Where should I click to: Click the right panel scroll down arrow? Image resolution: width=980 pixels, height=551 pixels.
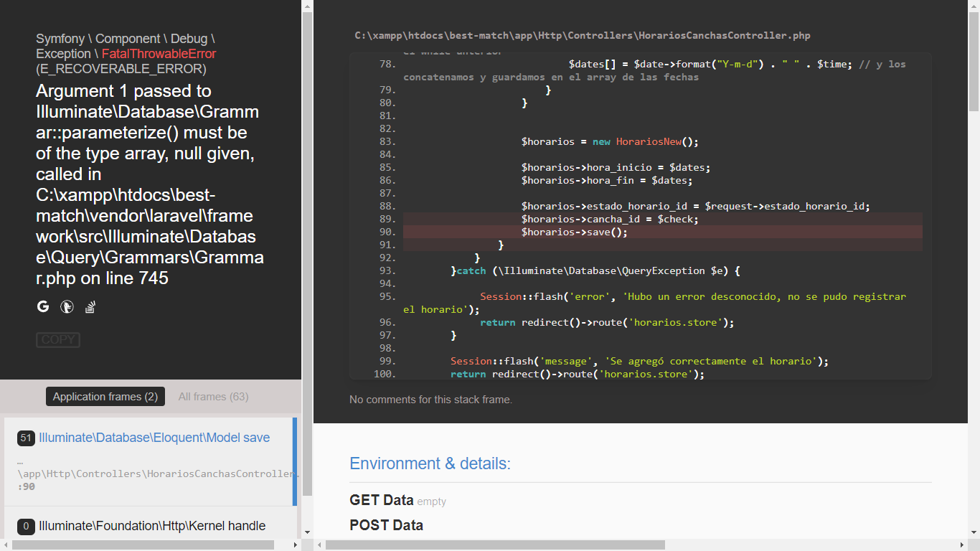(x=974, y=532)
